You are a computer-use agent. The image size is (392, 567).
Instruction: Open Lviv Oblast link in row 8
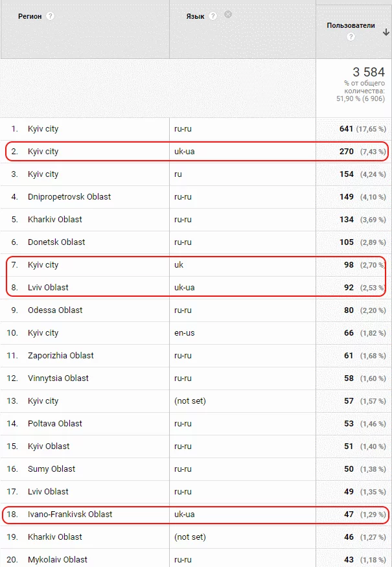pyautogui.click(x=48, y=288)
